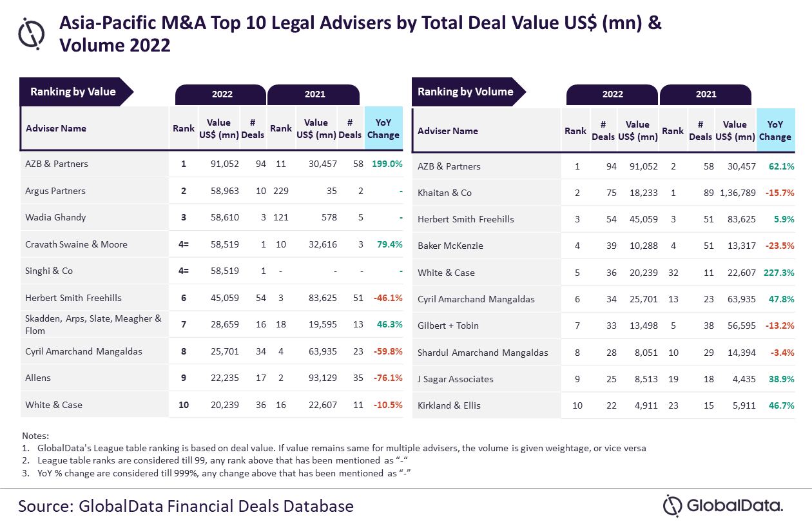Click the GlobalData Financial Deals Database source text

coord(186,505)
